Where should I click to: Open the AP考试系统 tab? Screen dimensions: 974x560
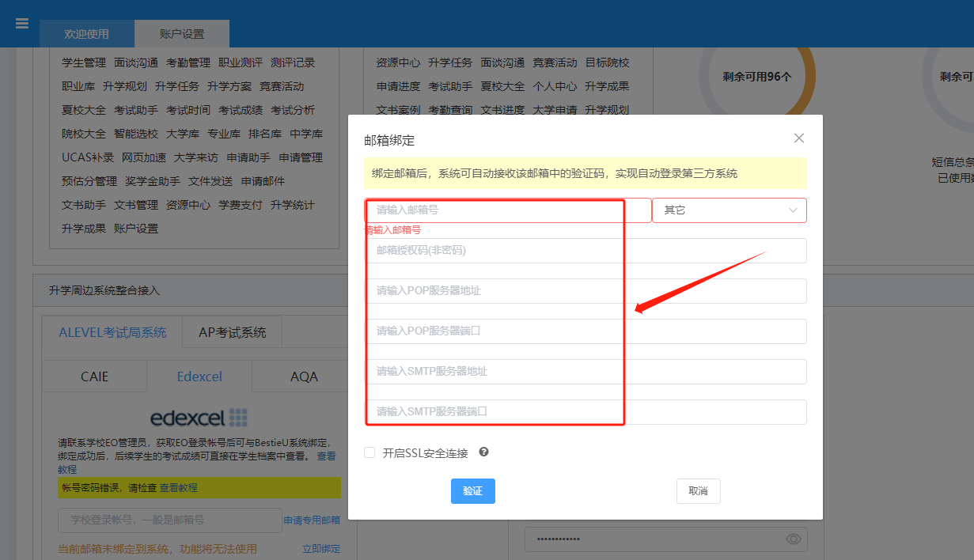[x=233, y=333]
